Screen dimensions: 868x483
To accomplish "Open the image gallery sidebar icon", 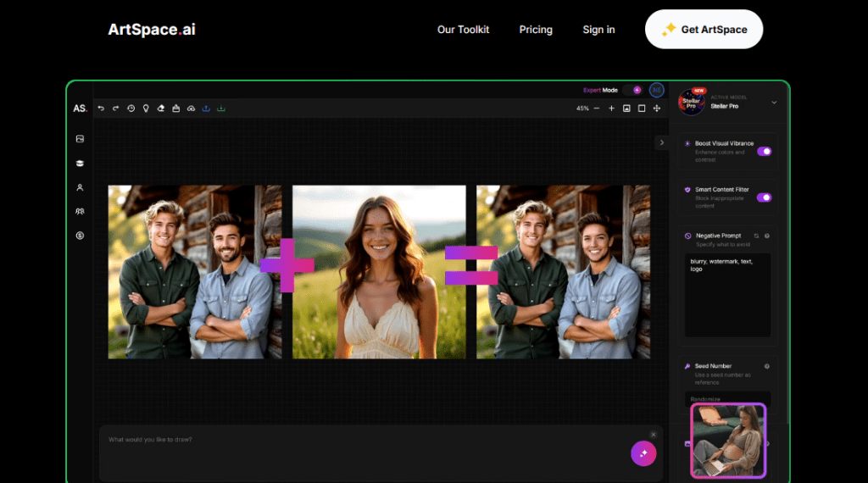I will (x=81, y=139).
